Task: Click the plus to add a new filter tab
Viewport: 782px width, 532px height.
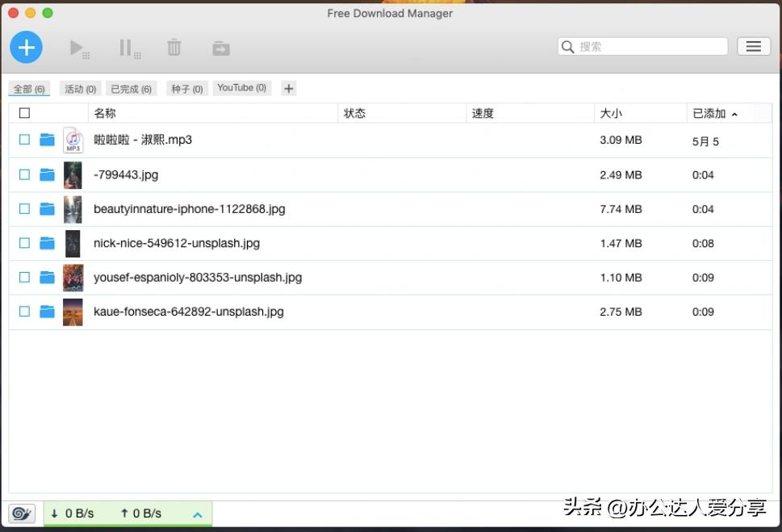Action: click(288, 88)
